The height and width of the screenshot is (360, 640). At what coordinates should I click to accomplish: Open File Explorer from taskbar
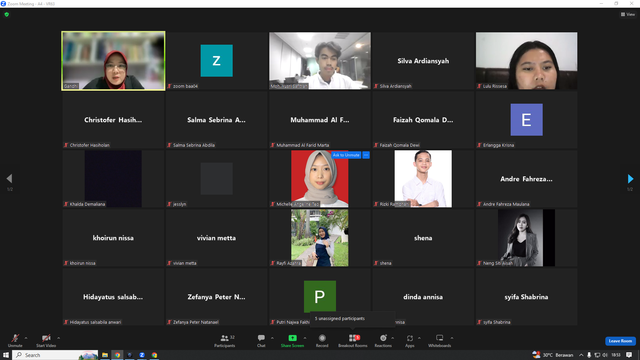105,355
